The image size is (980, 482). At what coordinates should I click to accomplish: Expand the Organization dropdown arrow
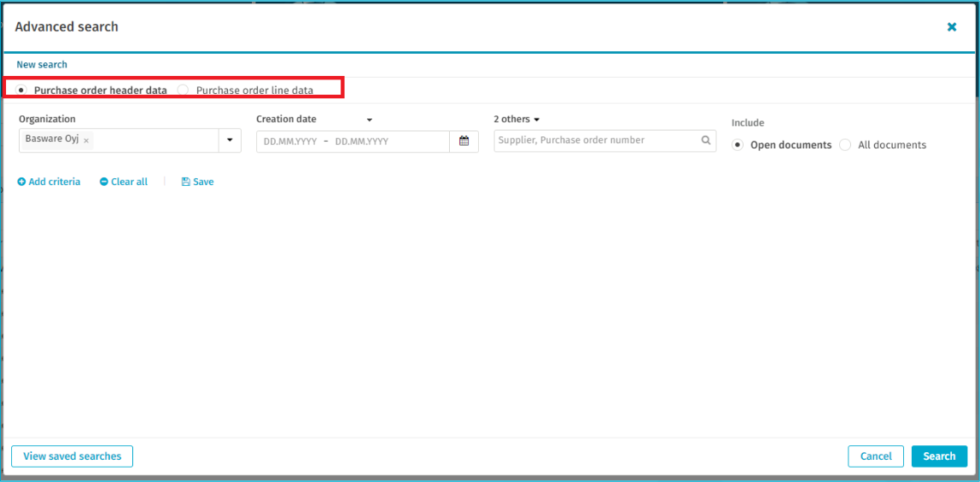coord(230,141)
